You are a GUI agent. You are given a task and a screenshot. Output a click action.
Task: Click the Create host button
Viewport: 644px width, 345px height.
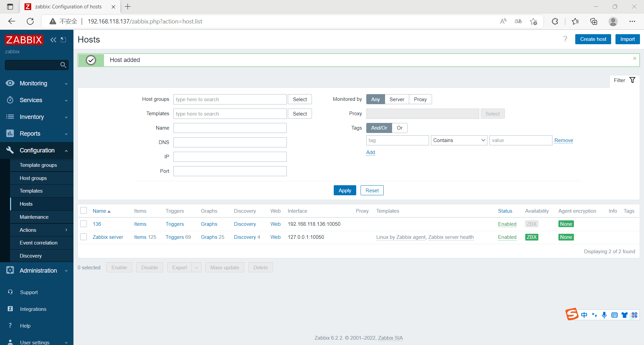[x=593, y=39]
